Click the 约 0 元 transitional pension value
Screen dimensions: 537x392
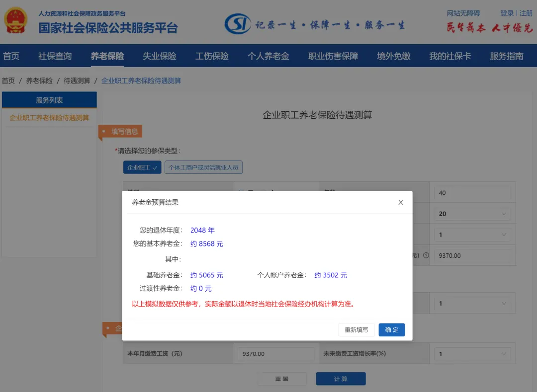201,288
